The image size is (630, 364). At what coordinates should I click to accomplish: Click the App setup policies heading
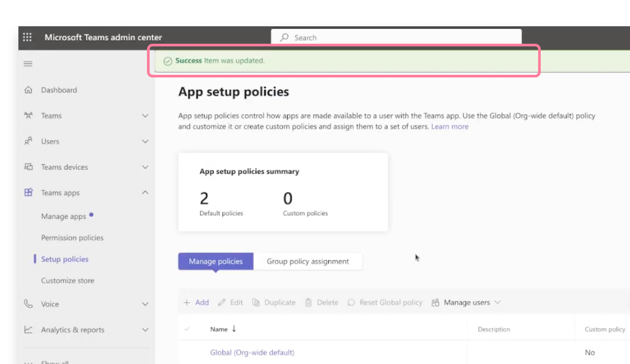coord(234,92)
